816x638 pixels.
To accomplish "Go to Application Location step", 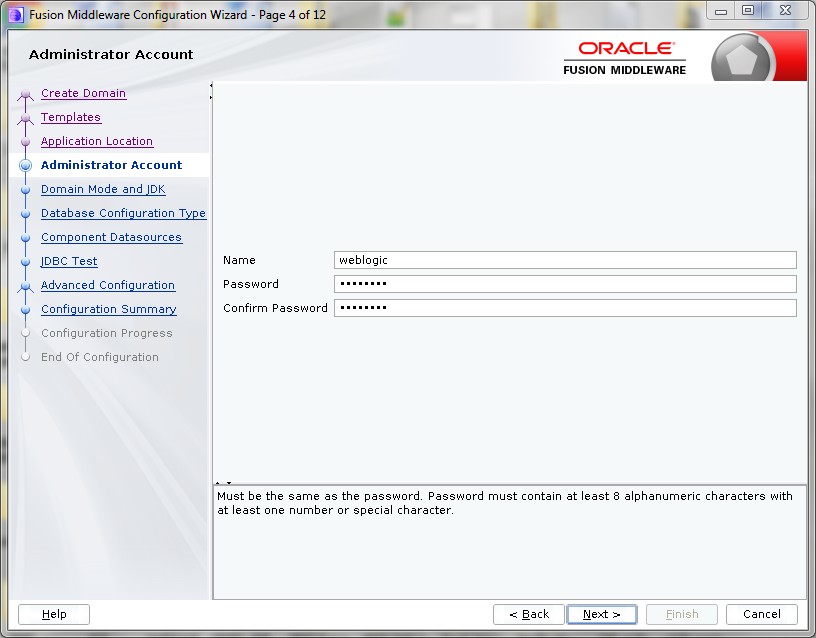I will (x=97, y=141).
